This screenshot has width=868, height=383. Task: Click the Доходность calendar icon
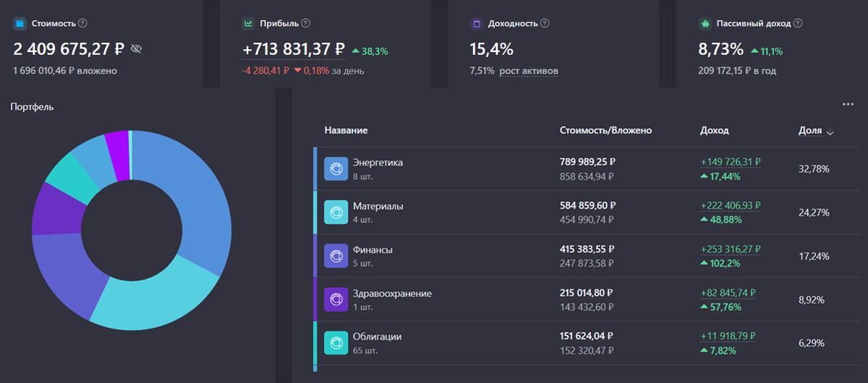(477, 23)
